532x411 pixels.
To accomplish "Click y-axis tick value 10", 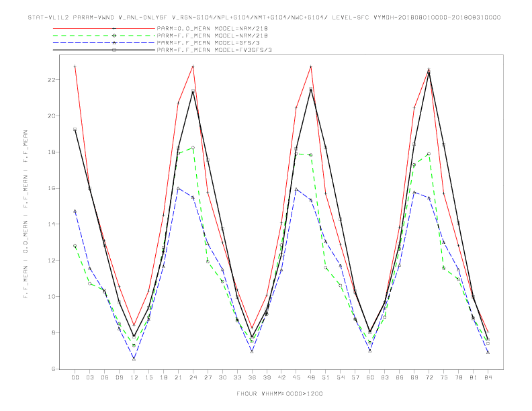I will (52, 296).
